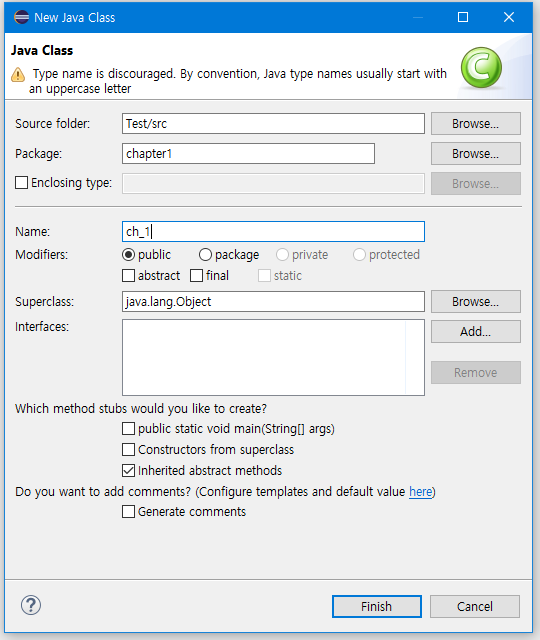Browse for the Package
Screen dimensions: 540x640
(476, 153)
